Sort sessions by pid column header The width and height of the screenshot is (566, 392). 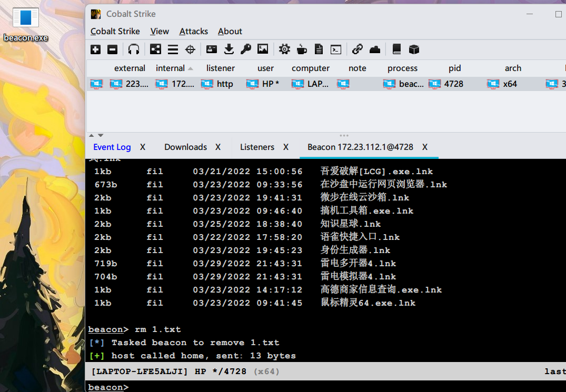point(454,68)
